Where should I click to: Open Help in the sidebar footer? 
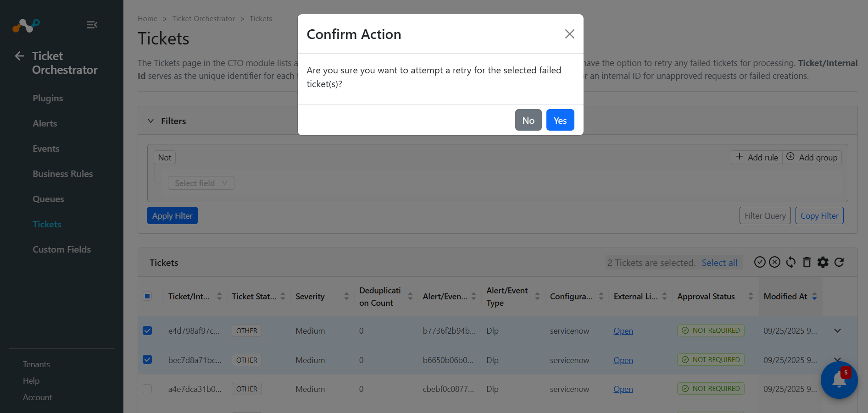pos(31,381)
